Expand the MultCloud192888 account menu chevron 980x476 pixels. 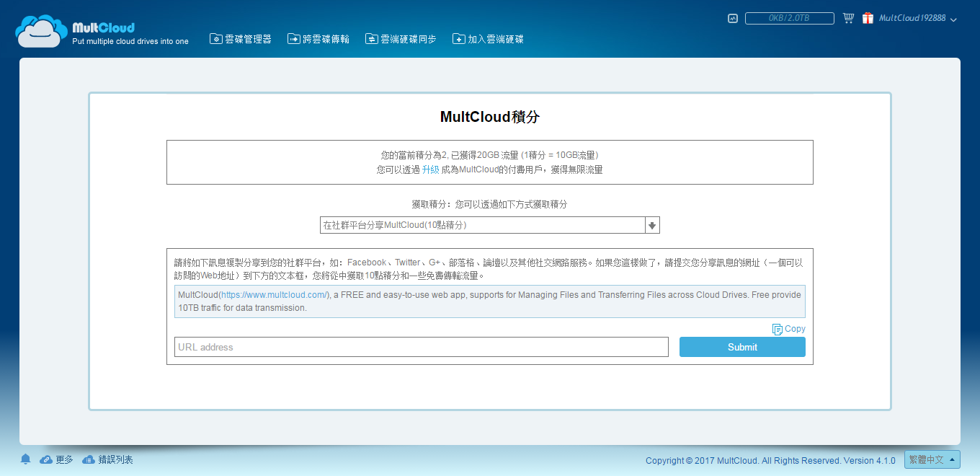953,19
